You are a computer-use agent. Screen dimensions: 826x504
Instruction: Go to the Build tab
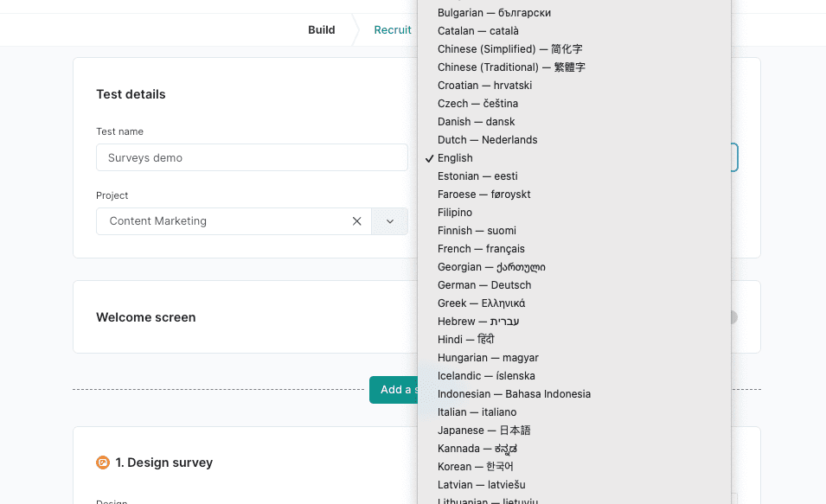point(321,29)
